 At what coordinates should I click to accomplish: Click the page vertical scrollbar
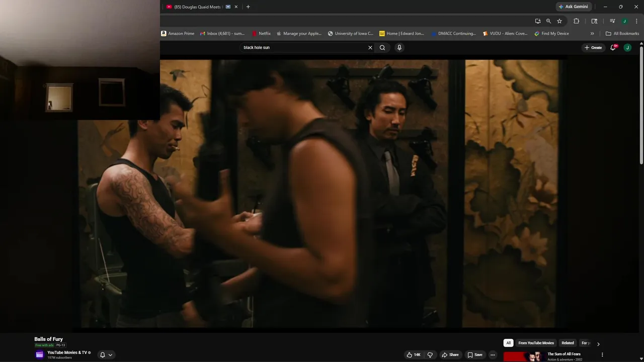coord(641,104)
